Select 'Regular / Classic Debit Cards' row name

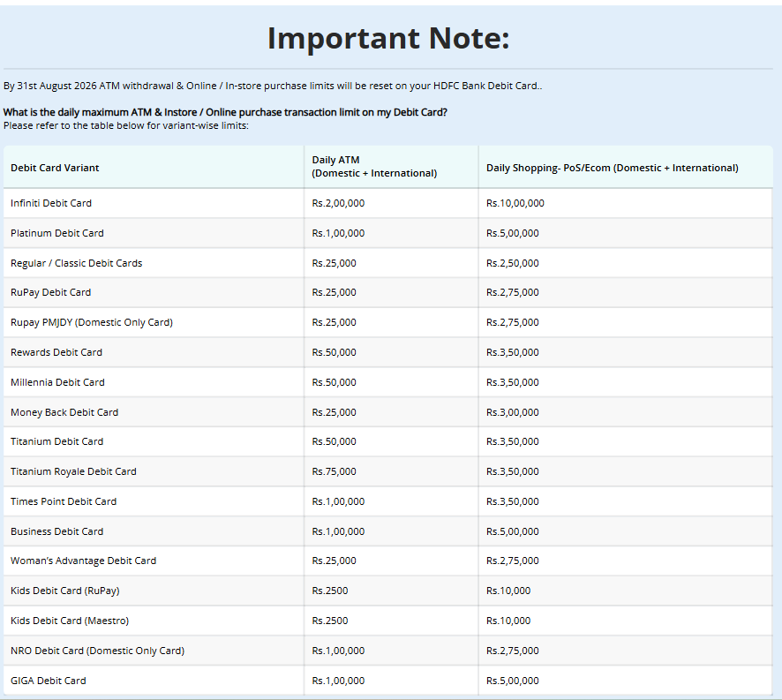pyautogui.click(x=76, y=263)
